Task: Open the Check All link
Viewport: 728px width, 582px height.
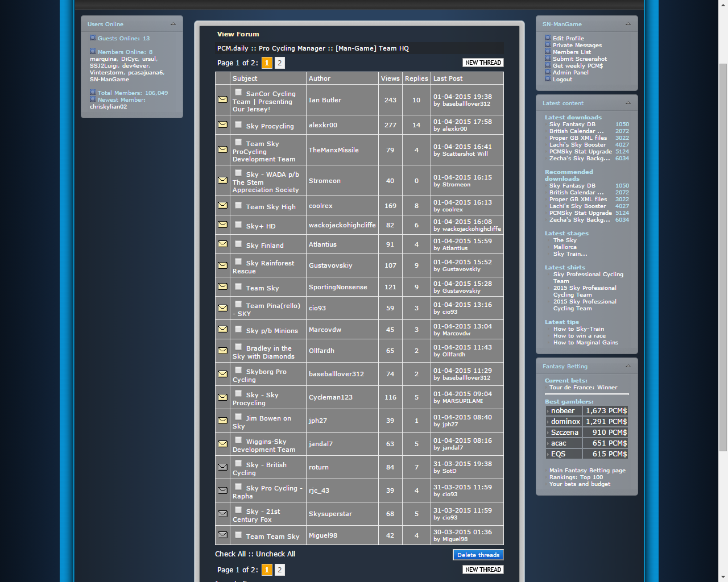Action: pos(230,554)
